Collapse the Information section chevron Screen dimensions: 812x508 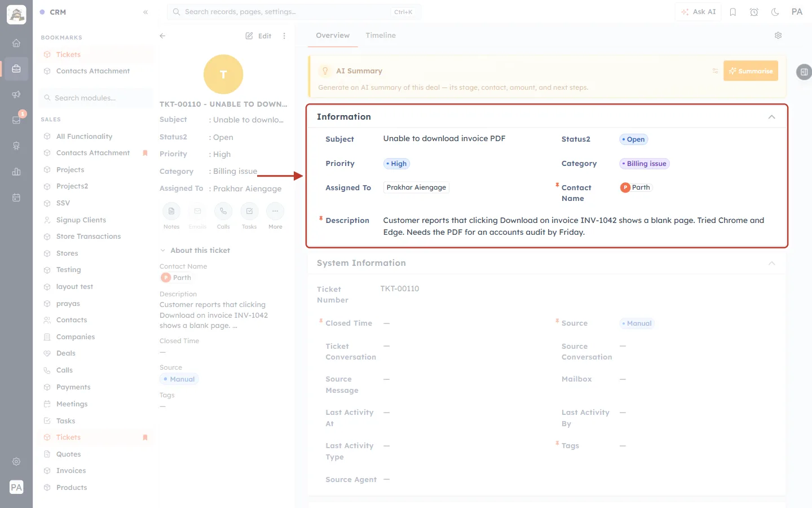click(x=771, y=117)
